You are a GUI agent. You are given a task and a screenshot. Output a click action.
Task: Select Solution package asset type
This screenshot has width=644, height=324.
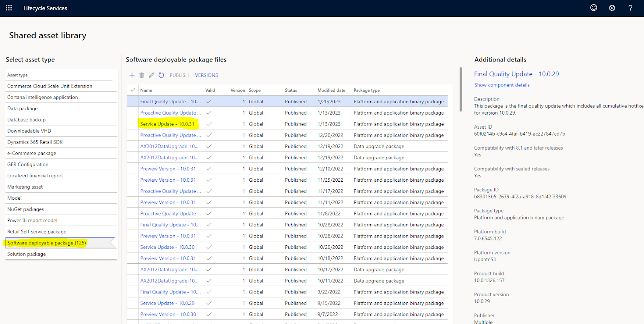tap(62, 254)
